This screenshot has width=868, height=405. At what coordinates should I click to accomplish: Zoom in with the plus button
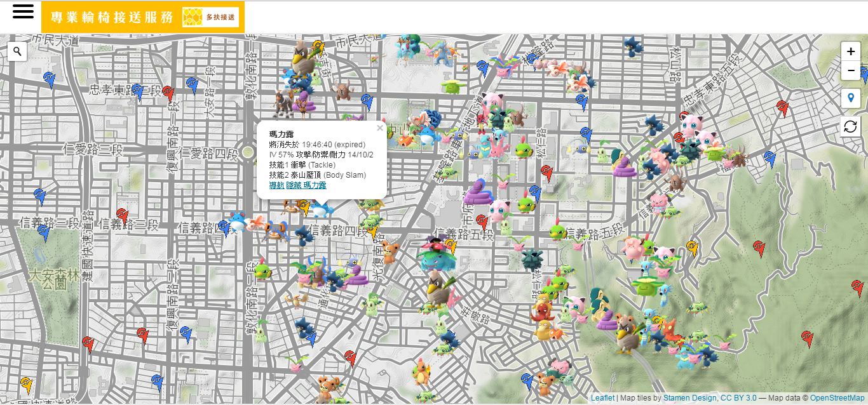851,51
